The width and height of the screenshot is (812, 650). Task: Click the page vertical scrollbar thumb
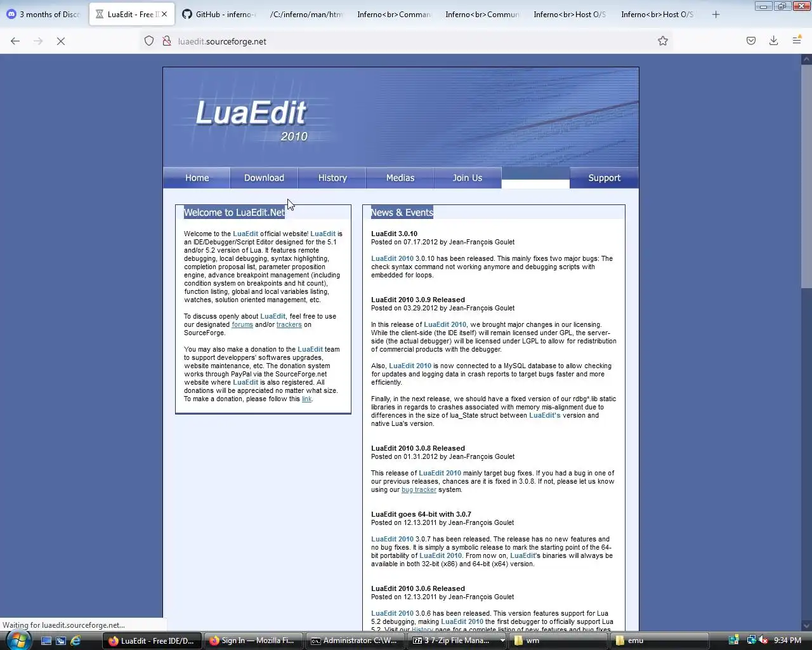point(806,176)
